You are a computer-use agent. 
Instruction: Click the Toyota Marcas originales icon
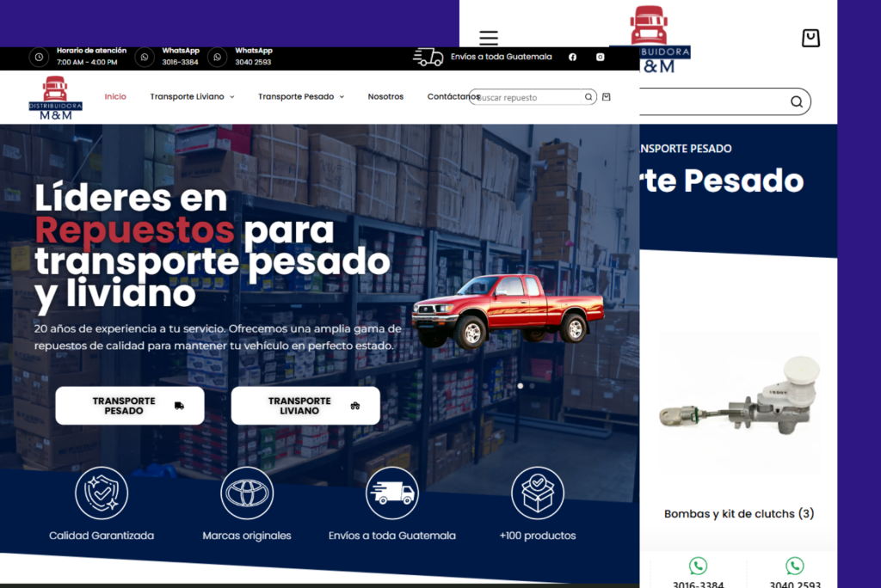tap(247, 493)
